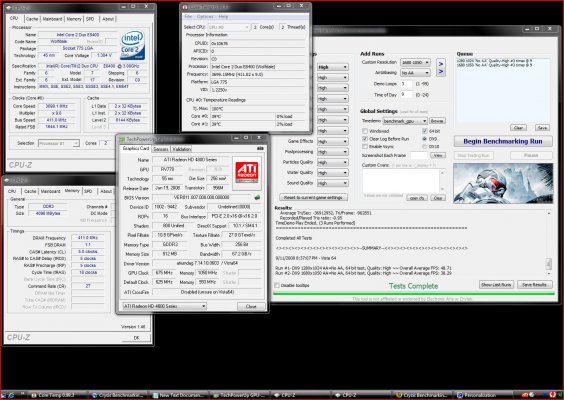
Task: Open About tab in CPU-Z processor window
Action: tap(108, 19)
